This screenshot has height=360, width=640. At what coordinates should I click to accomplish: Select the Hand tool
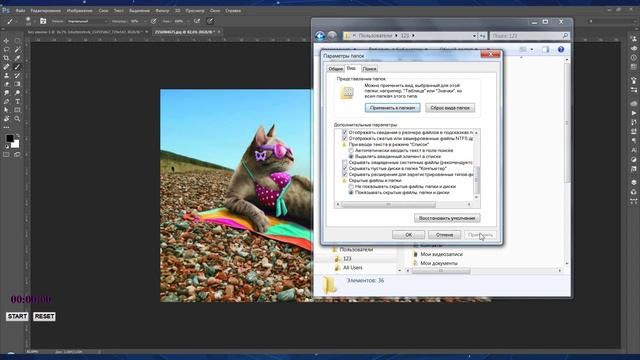click(x=6, y=119)
